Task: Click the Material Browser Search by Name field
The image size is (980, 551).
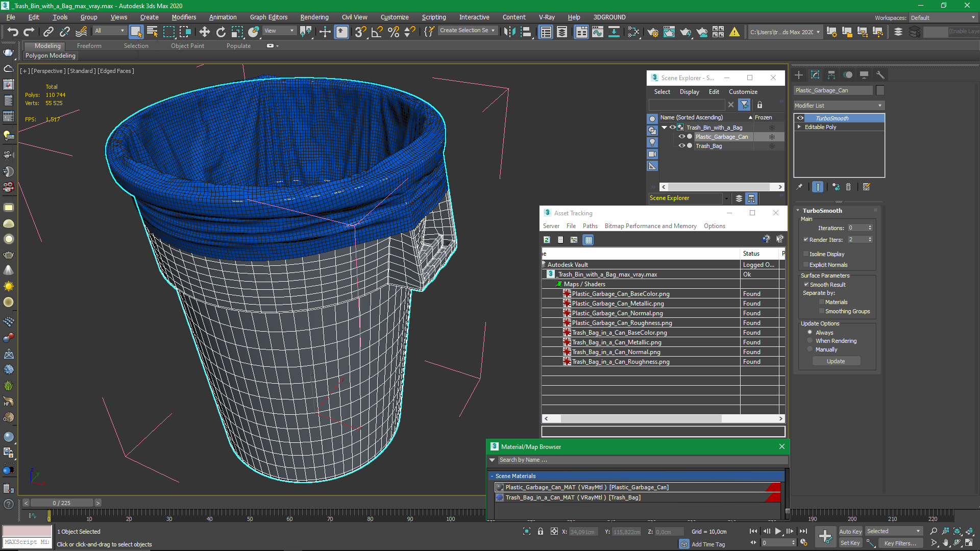Action: tap(642, 460)
